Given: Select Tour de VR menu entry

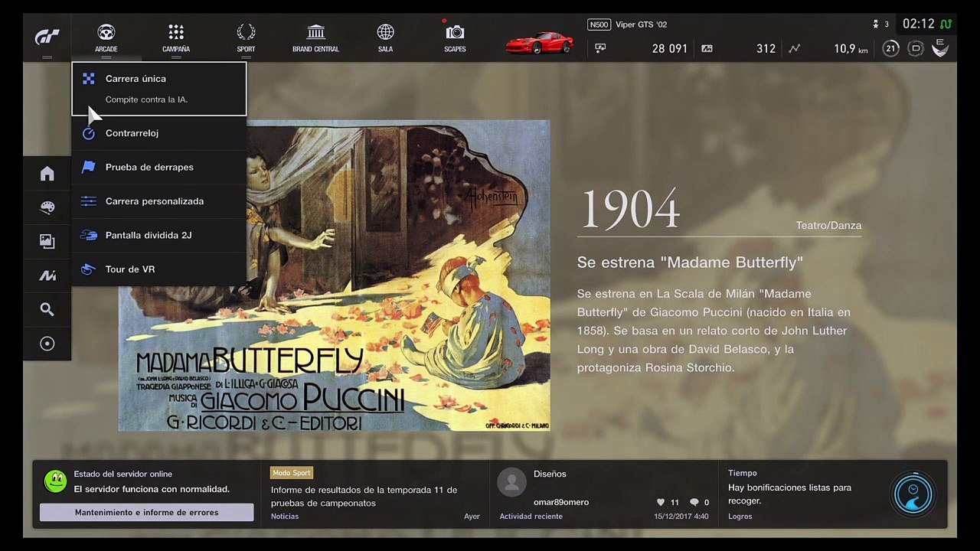Looking at the screenshot, I should [x=159, y=269].
